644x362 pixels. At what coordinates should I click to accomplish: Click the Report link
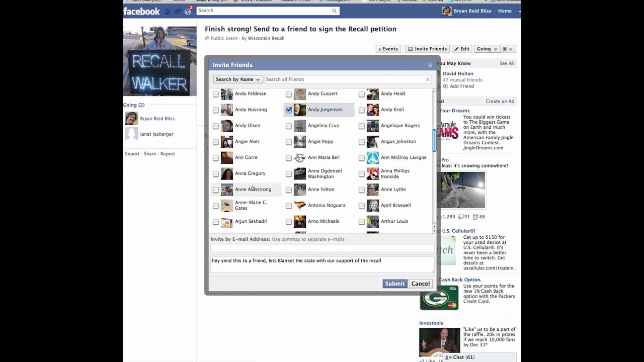(168, 154)
